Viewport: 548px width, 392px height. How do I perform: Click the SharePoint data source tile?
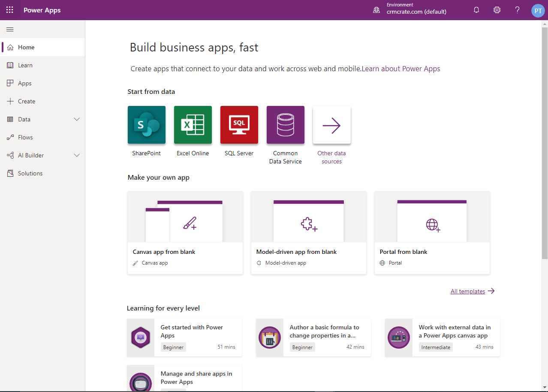147,125
